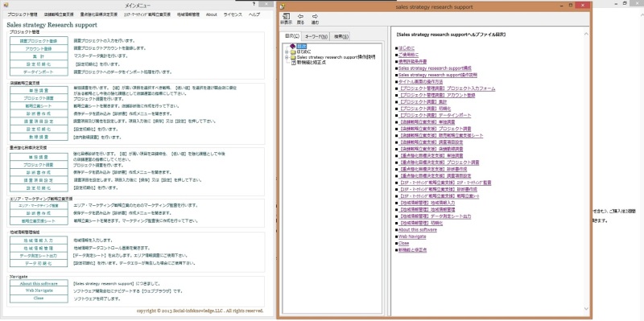Click 単独調査 in the 重点強化目標決定支援 group
644x321 pixels.
(x=39, y=157)
